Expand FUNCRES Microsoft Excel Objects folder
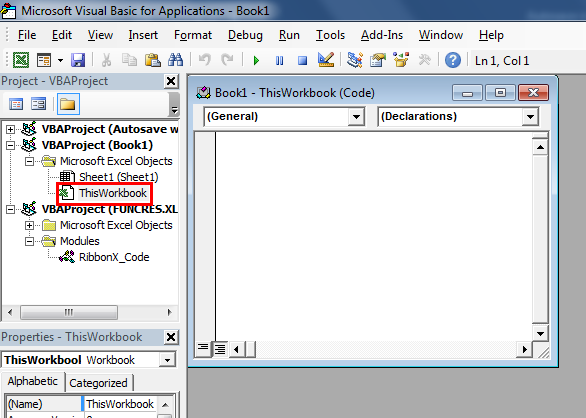Image resolution: width=586 pixels, height=418 pixels. tap(29, 225)
